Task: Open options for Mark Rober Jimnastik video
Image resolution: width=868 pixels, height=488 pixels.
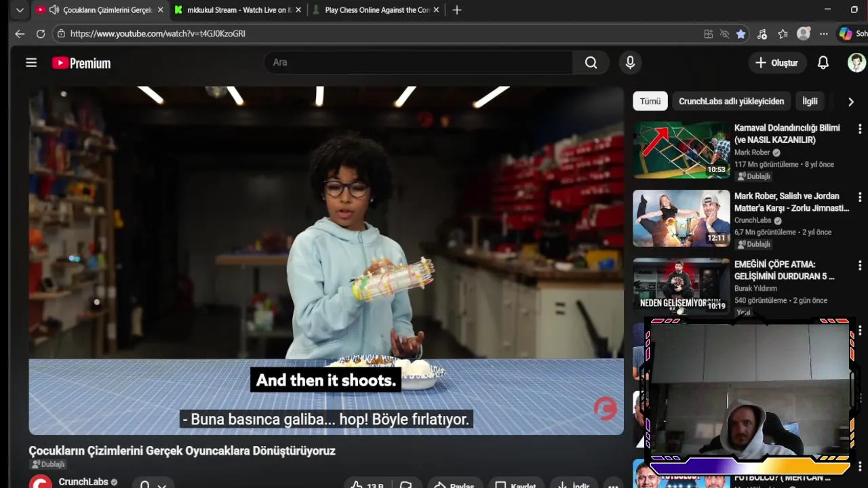Action: coord(860,197)
